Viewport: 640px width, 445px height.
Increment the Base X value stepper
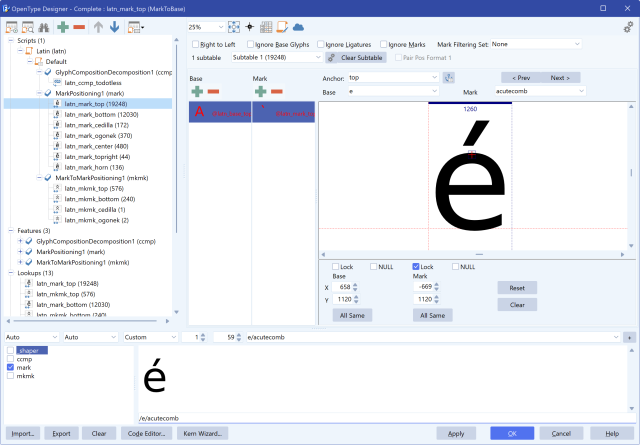tap(355, 285)
